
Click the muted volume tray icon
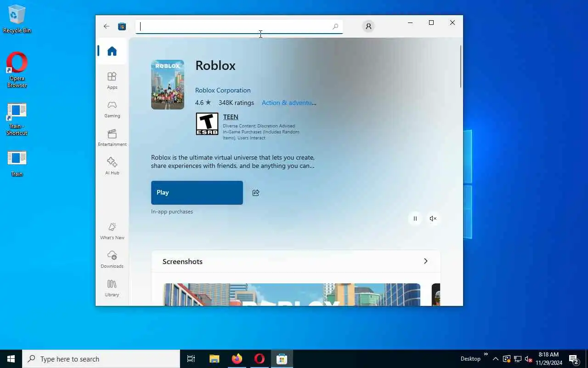(x=529, y=359)
